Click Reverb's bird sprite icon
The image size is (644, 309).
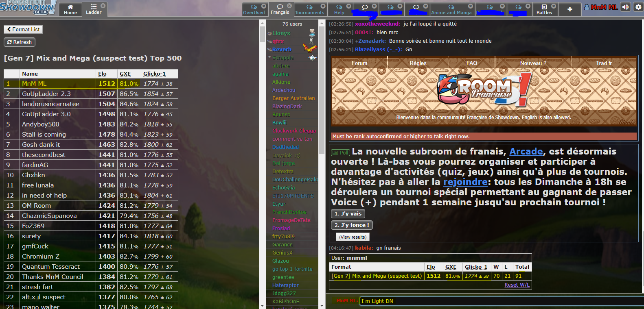click(x=309, y=49)
